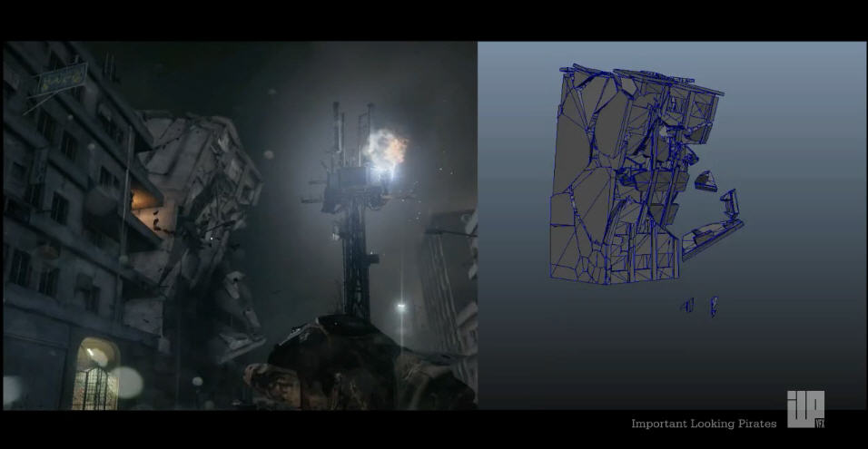868x449 pixels.
Task: Select the rendered collapsing building shot panel
Action: (241, 226)
